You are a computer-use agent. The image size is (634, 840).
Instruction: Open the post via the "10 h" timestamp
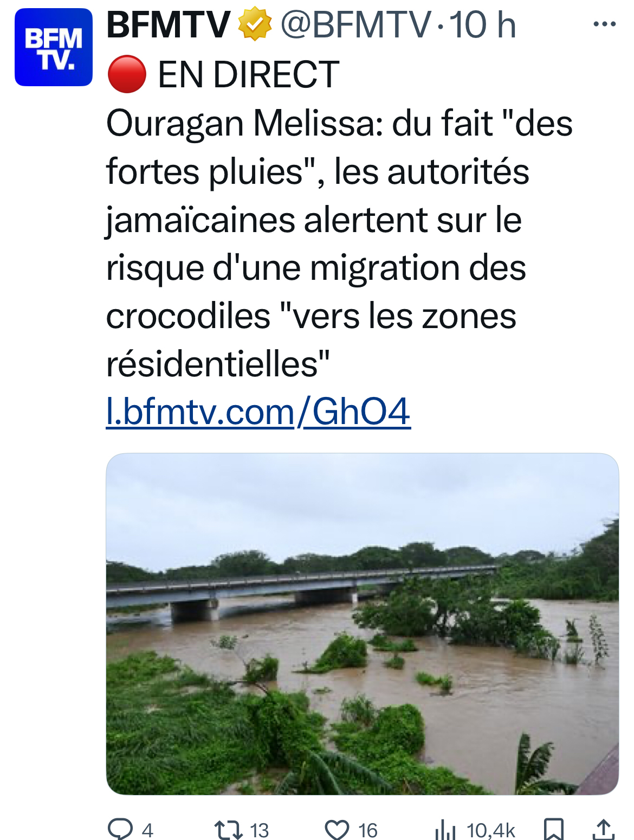(482, 25)
